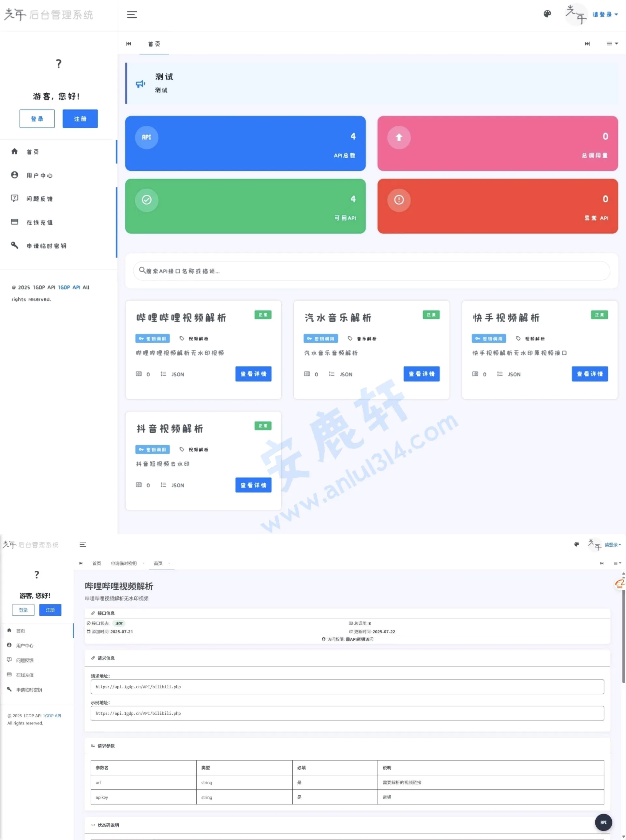This screenshot has width=626, height=840.
Task: Click the user avatar in the header
Action: coord(576,14)
